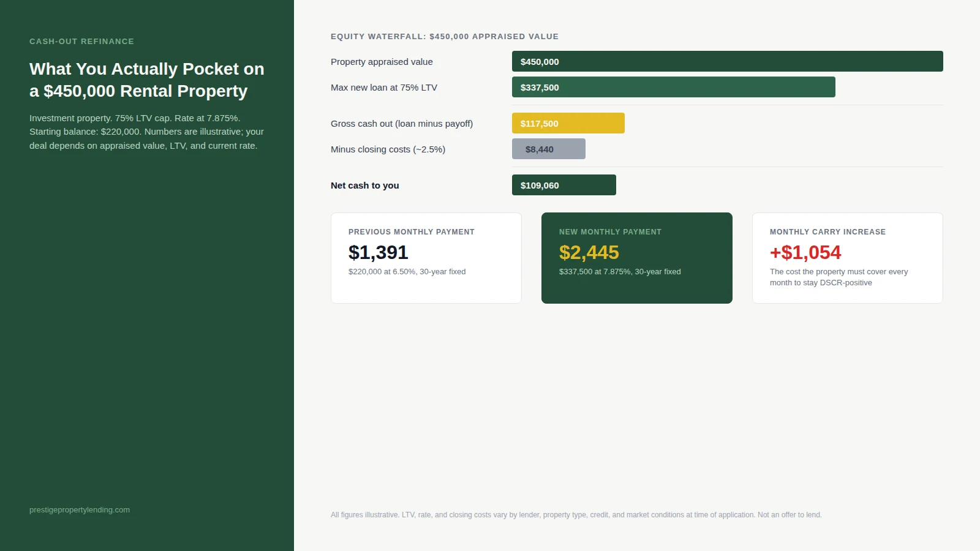This screenshot has width=980, height=551.
Task: Select the $337,500 max new loan bar
Action: pos(674,87)
